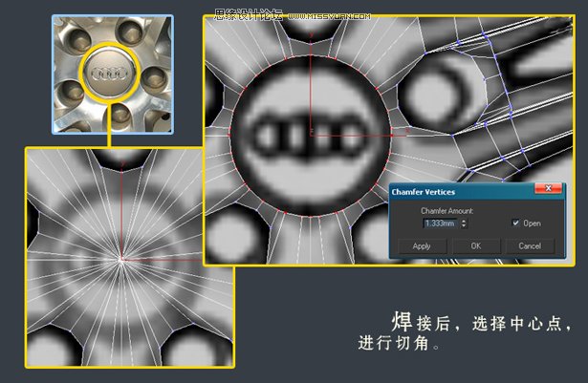Close the Chamfer Vertices dialog

[548, 188]
